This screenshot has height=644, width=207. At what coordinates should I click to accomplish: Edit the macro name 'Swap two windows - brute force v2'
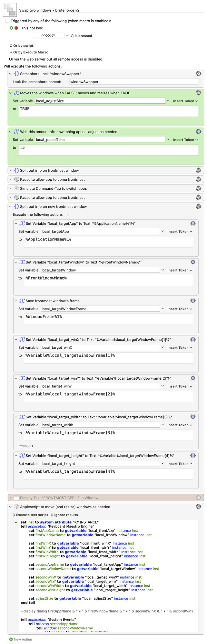pyautogui.click(x=111, y=10)
